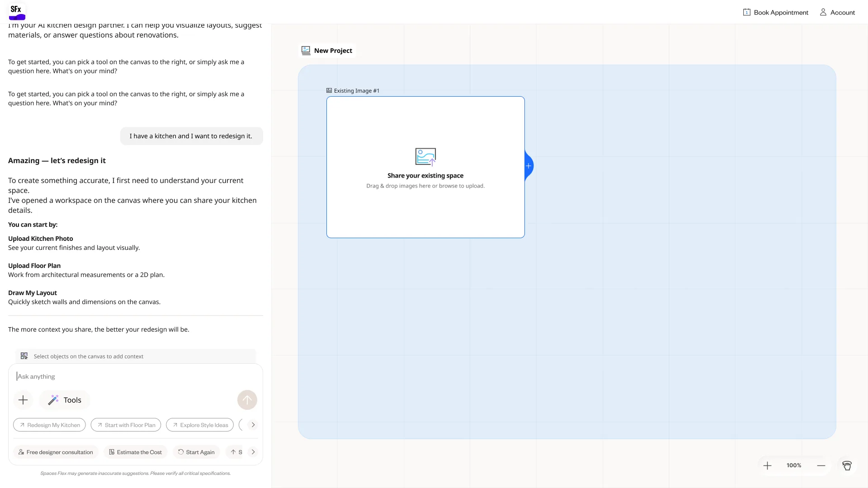
Task: Click the upload image icon in Existing Image card
Action: pos(425,157)
